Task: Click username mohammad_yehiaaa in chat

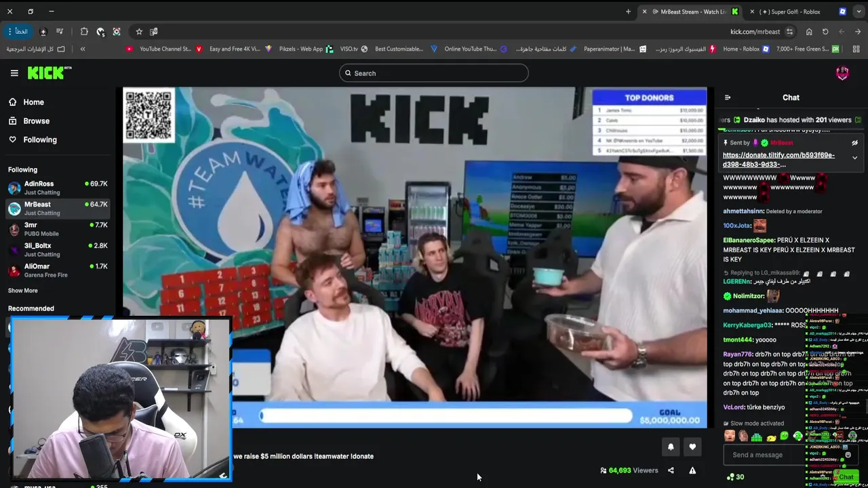Action: pyautogui.click(x=753, y=310)
